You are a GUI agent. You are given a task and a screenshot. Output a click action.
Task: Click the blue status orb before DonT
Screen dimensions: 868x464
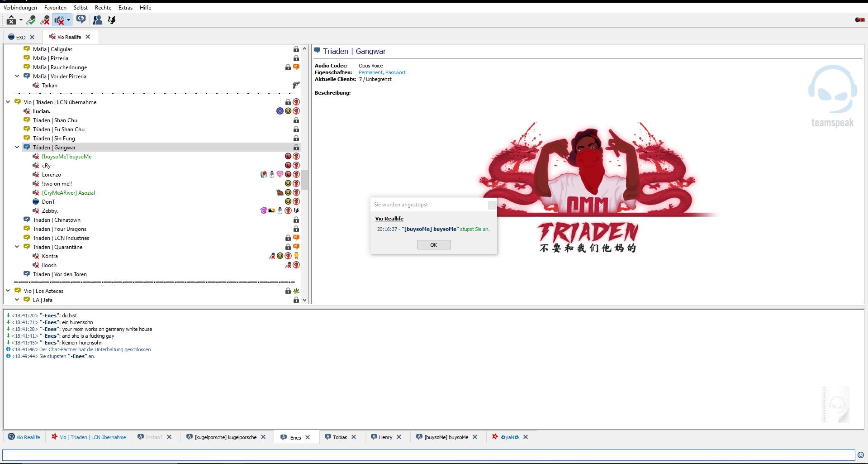coord(36,202)
